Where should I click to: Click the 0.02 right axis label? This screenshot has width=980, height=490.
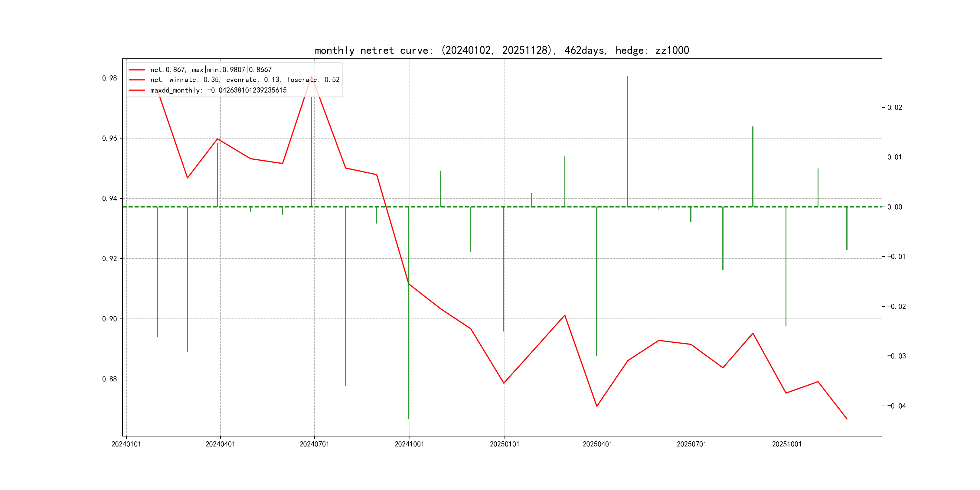(x=894, y=108)
